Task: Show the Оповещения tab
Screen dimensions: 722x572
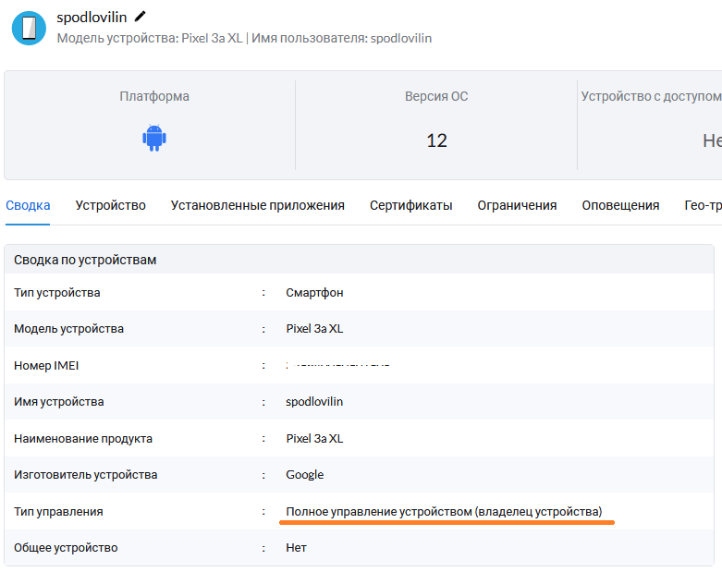Action: coord(620,205)
